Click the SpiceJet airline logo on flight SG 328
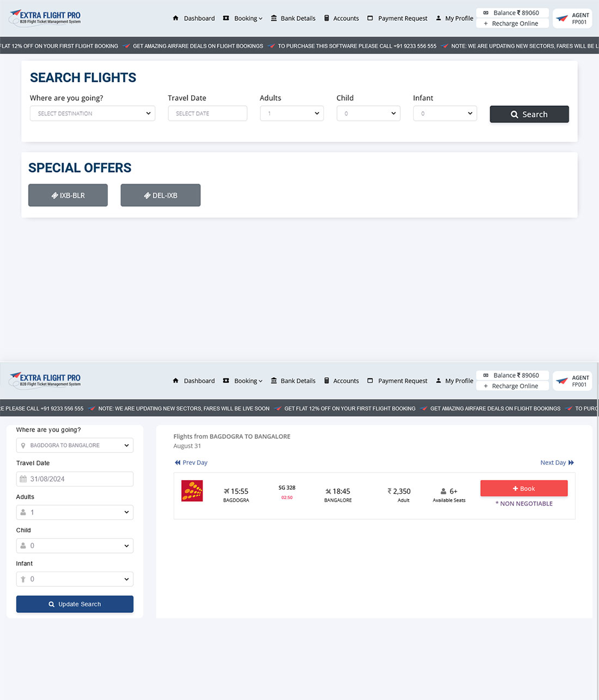599x700 pixels. pyautogui.click(x=192, y=490)
